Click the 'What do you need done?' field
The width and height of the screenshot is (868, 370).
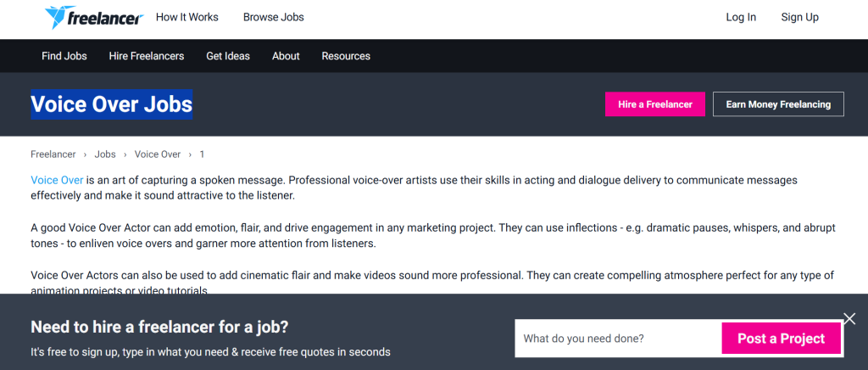(x=617, y=339)
